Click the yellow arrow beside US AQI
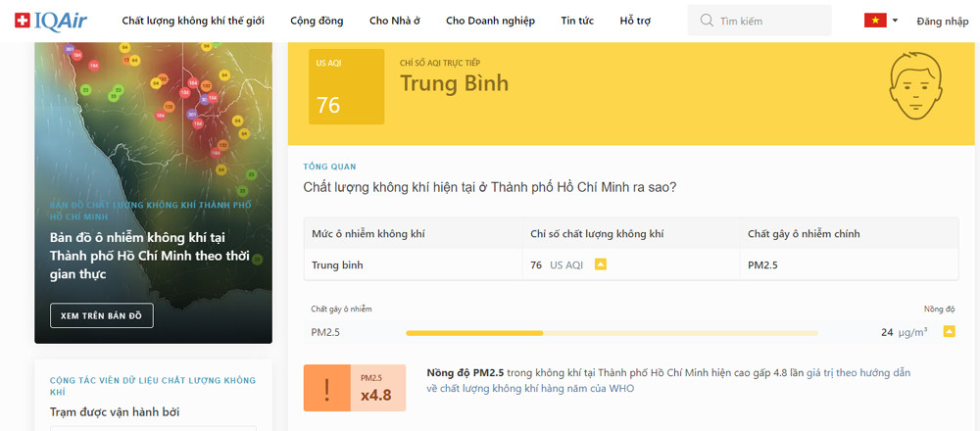 (601, 264)
